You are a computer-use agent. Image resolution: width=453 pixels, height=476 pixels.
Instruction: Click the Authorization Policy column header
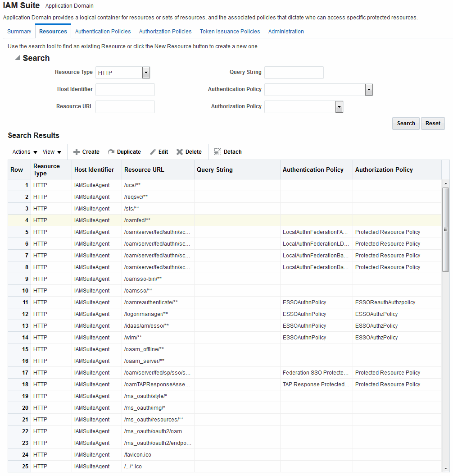point(397,169)
